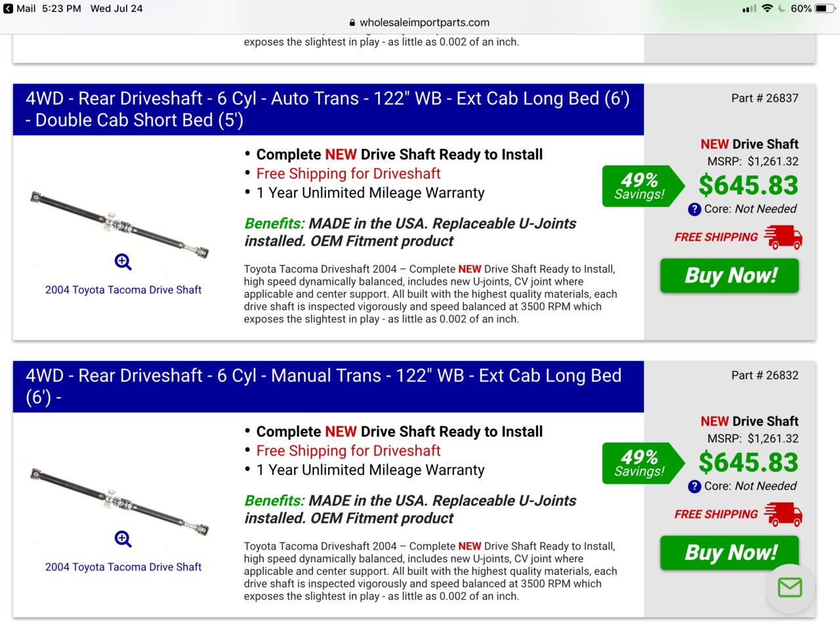This screenshot has width=840, height=630.
Task: Click FREE SHIPPING text beside Part 26837 truck
Action: [x=716, y=237]
